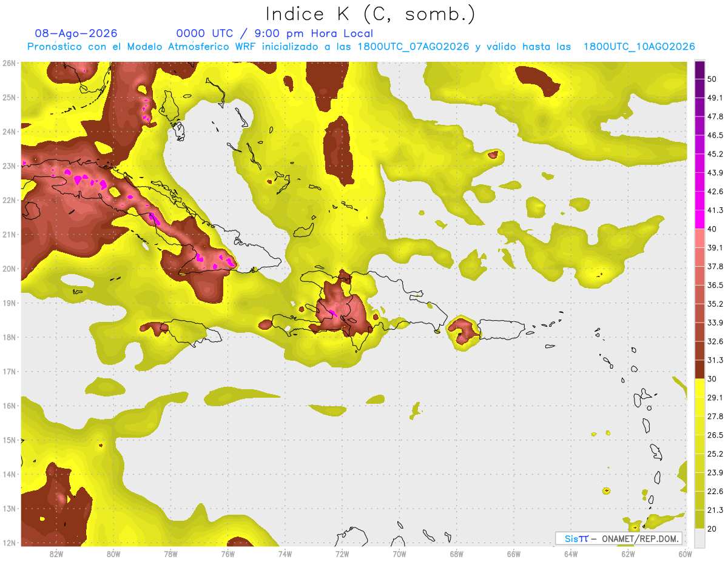This screenshot has height=562, width=728.
Task: Click the '16N' latitude axis label
Action: (8, 406)
